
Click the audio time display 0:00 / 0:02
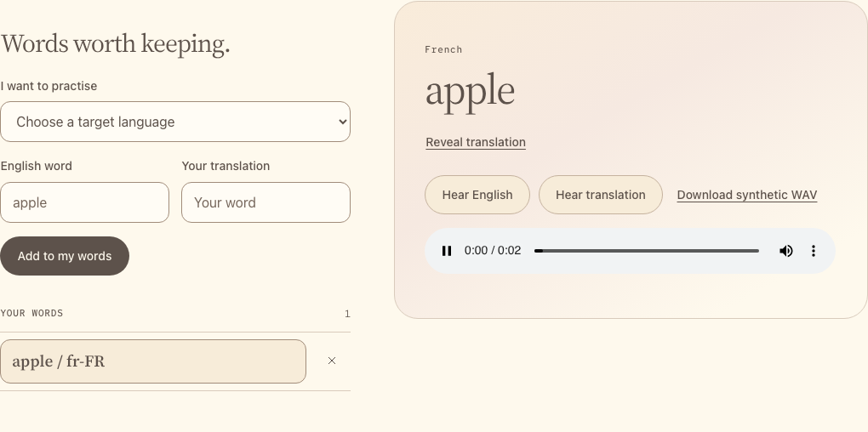tap(493, 251)
